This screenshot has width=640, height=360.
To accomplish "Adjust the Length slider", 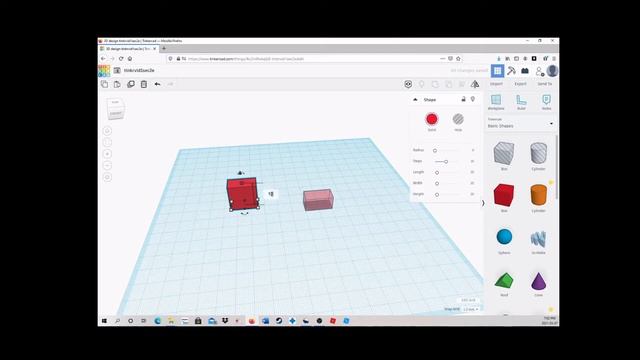I will point(437,173).
